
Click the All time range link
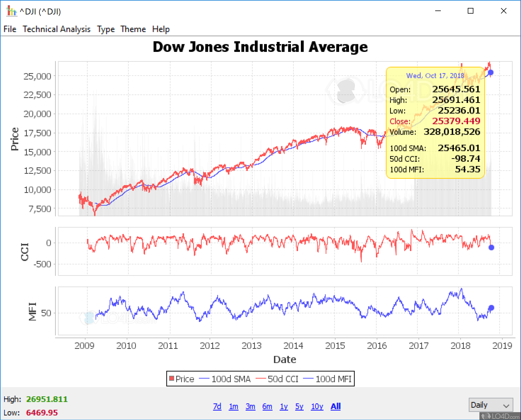tap(335, 406)
